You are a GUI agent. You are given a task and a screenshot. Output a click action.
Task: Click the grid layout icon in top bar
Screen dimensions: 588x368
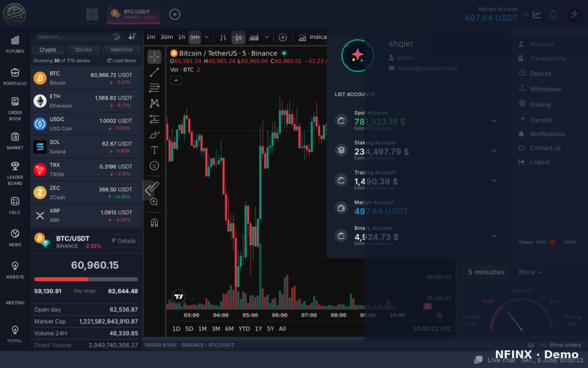point(92,14)
